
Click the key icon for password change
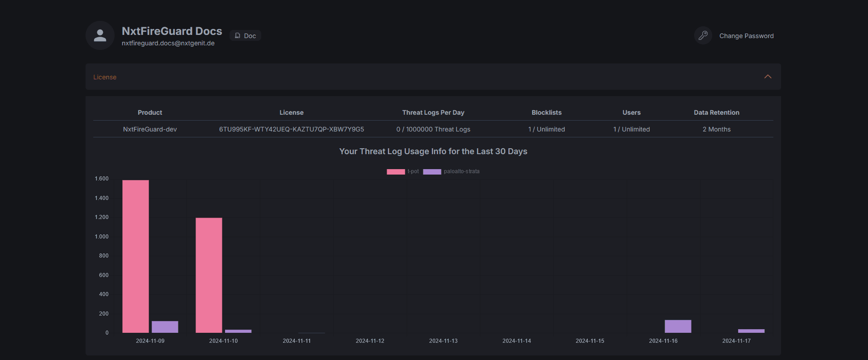click(x=703, y=35)
